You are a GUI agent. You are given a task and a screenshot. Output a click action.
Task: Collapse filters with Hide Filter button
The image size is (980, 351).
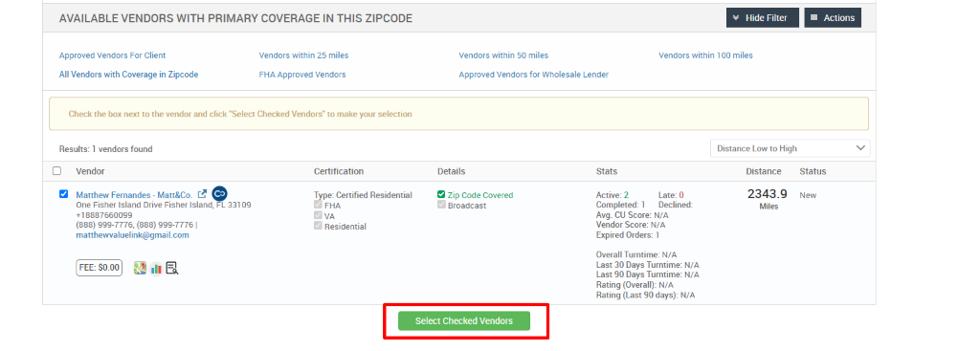763,17
